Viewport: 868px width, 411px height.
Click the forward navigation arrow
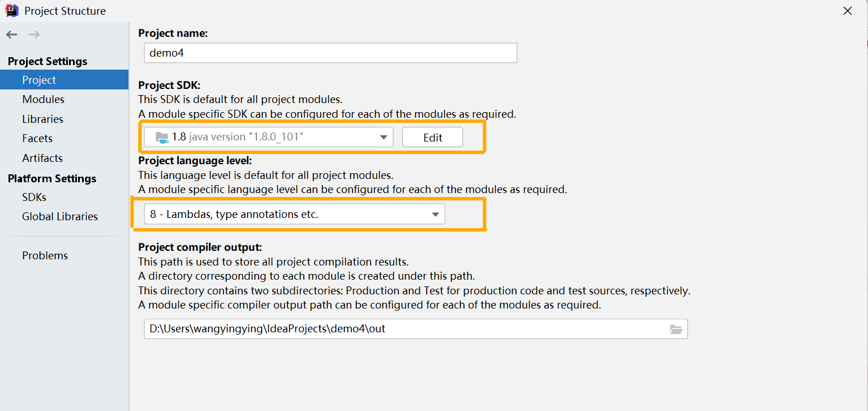pyautogui.click(x=34, y=35)
